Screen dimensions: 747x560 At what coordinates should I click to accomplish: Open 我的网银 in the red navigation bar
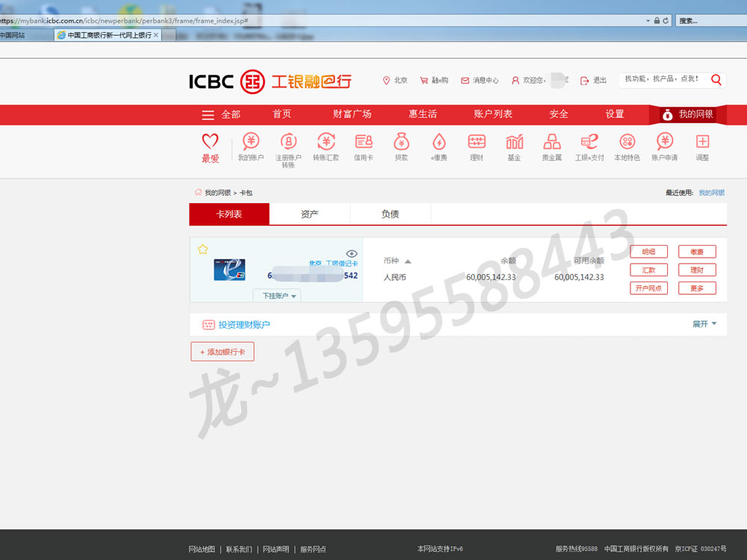point(687,114)
